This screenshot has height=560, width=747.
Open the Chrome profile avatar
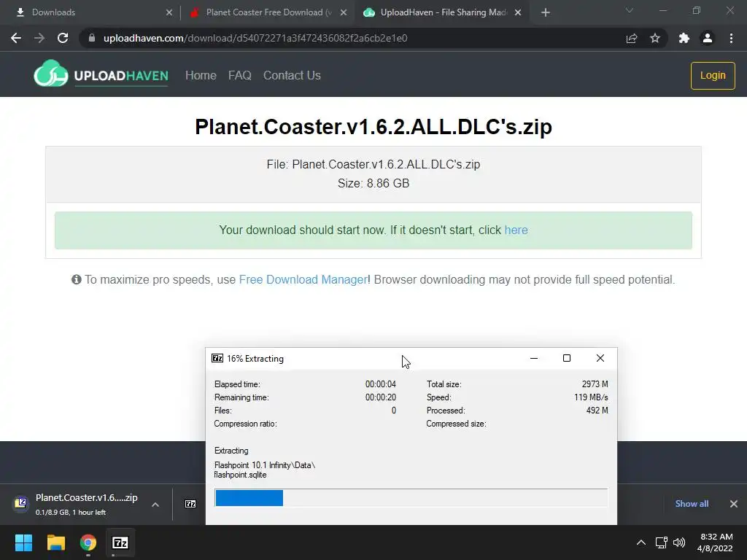[708, 38]
